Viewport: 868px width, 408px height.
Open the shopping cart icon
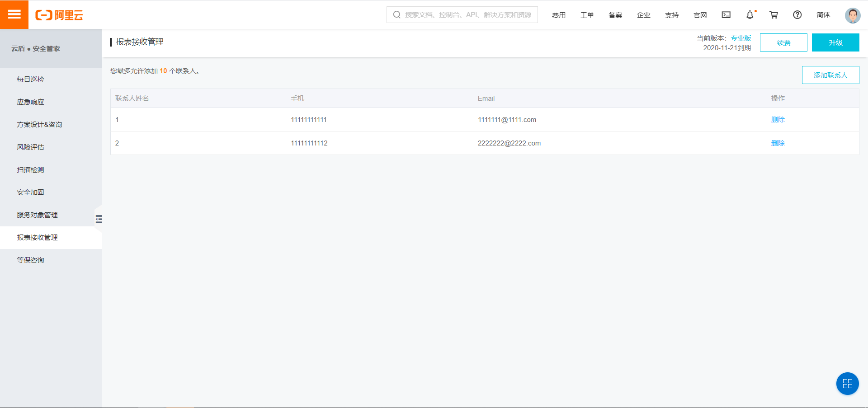[774, 15]
